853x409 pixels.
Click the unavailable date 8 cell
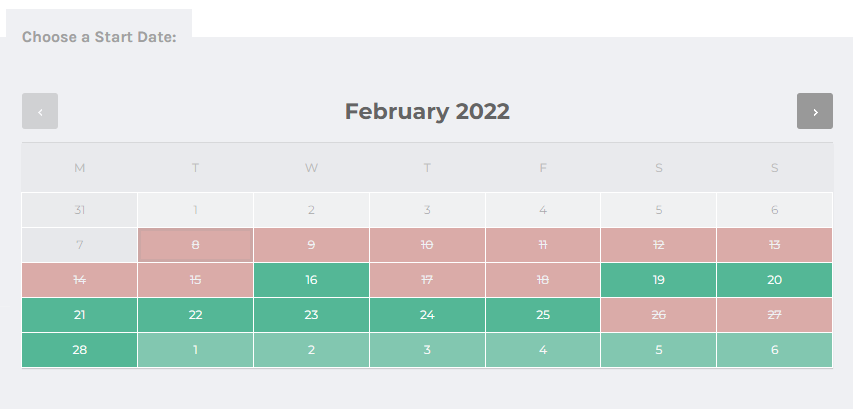pyautogui.click(x=196, y=245)
